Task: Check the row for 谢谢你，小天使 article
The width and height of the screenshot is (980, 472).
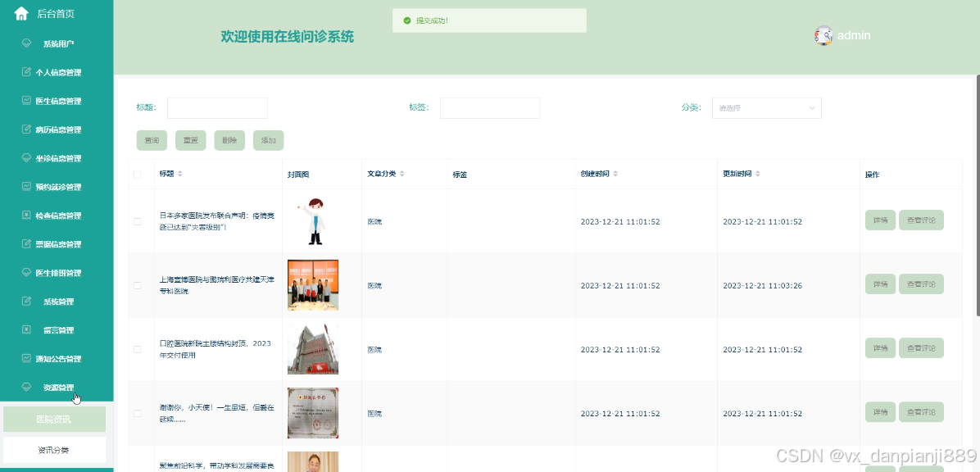Action: [138, 413]
